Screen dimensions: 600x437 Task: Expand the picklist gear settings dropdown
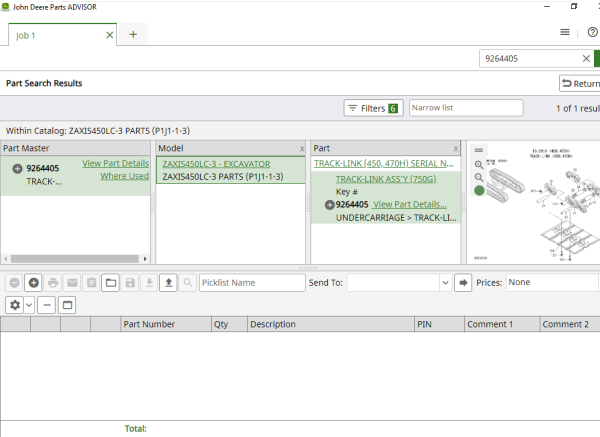tap(20, 304)
